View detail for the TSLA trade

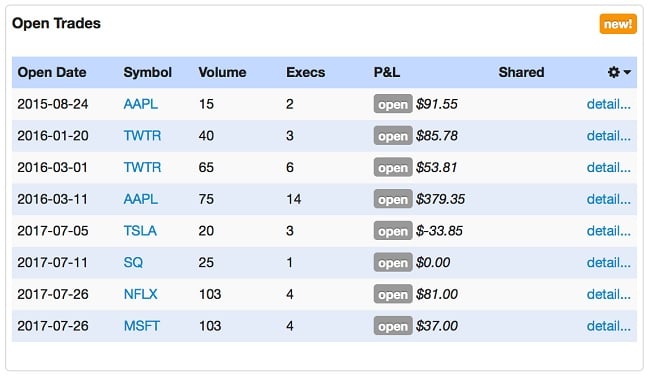[609, 231]
